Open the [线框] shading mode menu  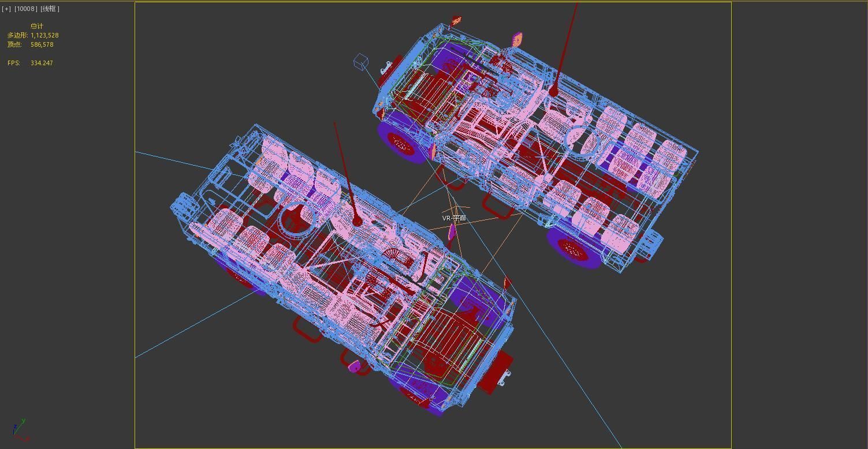50,9
